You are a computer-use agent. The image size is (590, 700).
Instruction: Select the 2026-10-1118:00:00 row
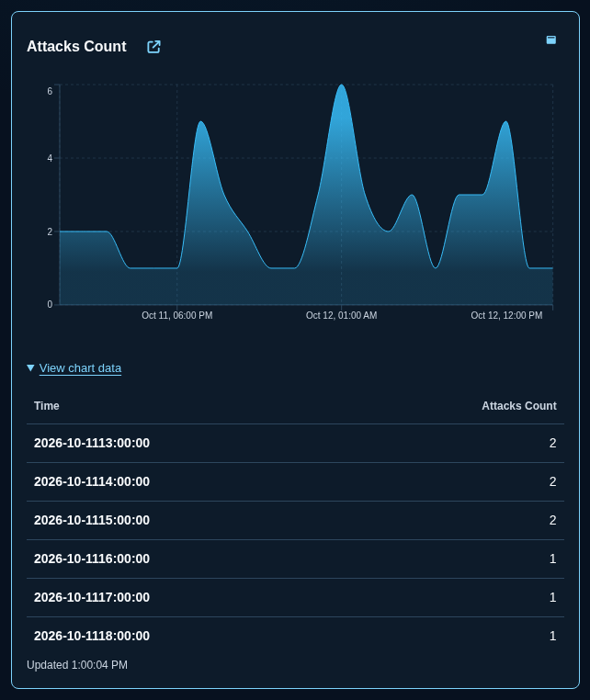[x=295, y=636]
